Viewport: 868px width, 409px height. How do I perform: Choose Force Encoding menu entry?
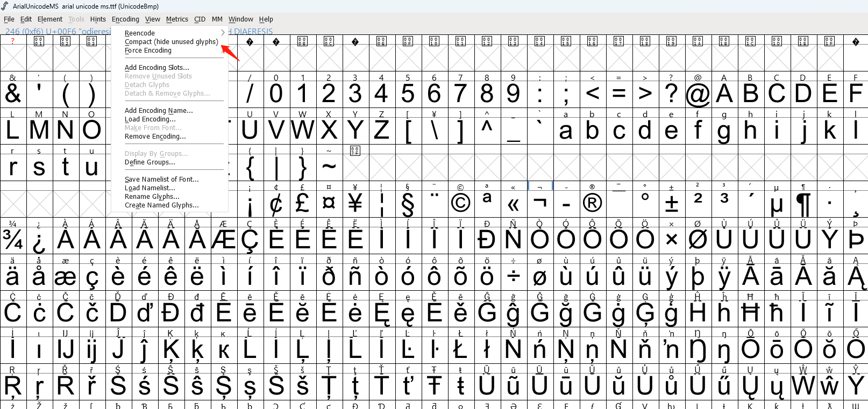pyautogui.click(x=148, y=50)
